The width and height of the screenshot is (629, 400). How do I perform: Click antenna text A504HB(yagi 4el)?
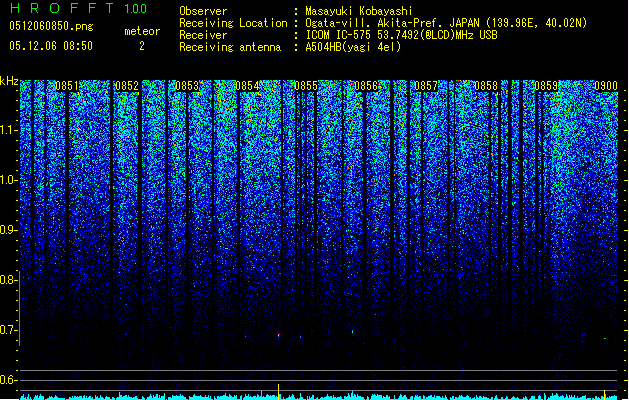pyautogui.click(x=353, y=47)
